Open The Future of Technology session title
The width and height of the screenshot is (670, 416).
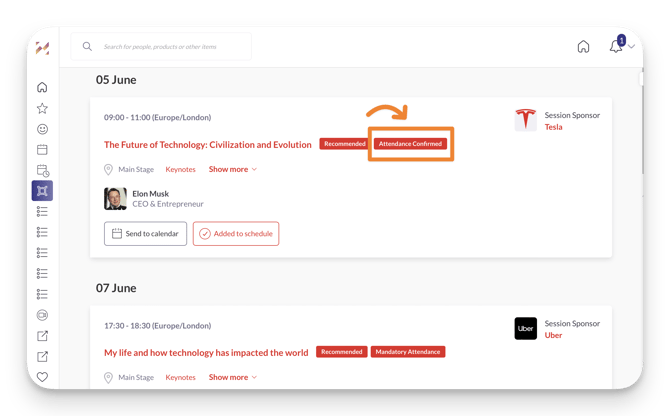(208, 145)
